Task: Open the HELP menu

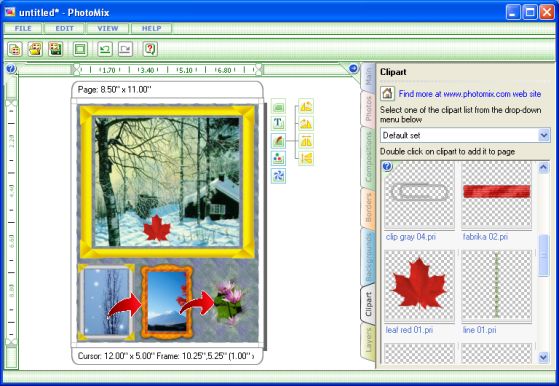Action: point(152,29)
